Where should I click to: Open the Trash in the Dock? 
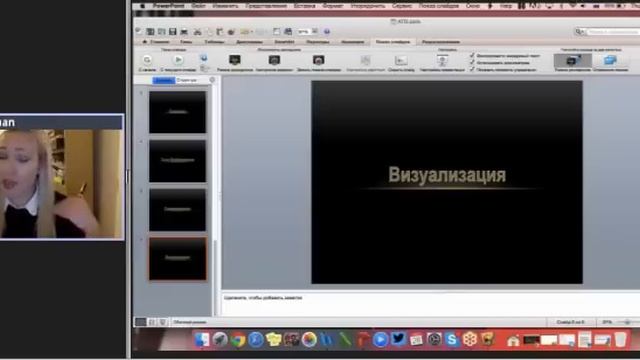620,340
